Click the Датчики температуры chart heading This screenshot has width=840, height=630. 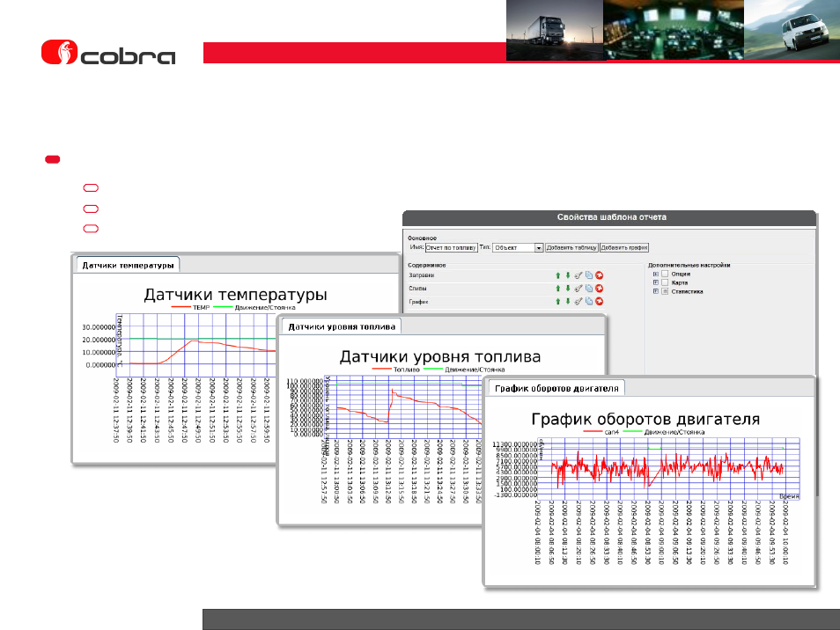(x=235, y=295)
